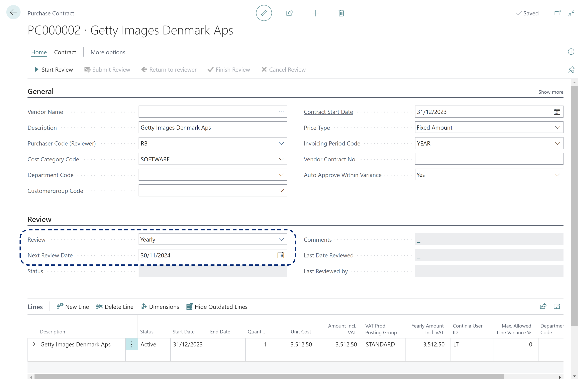Expand Customergroup Code dropdown
The width and height of the screenshot is (588, 379).
pos(281,190)
